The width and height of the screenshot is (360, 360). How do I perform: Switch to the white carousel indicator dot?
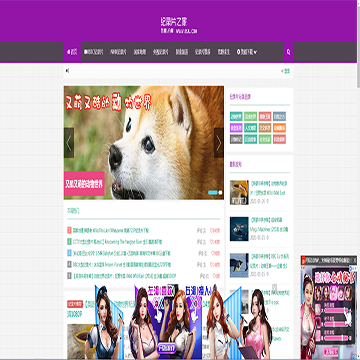point(220,192)
